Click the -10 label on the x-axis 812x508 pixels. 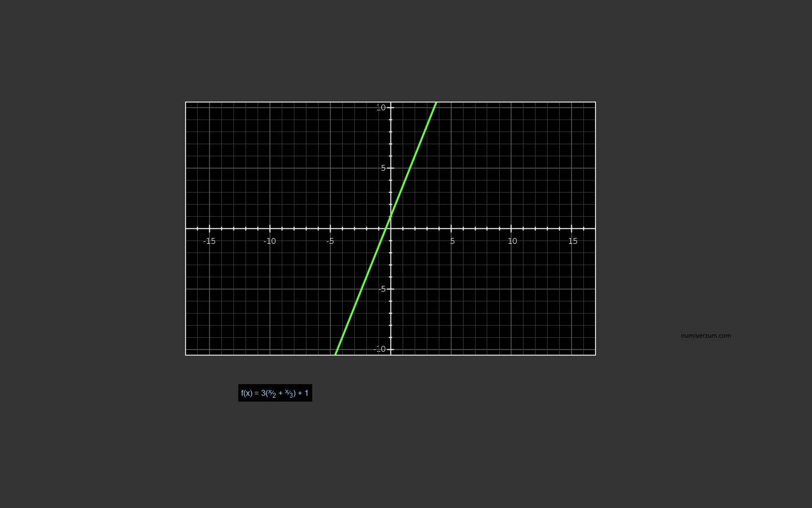[270, 241]
